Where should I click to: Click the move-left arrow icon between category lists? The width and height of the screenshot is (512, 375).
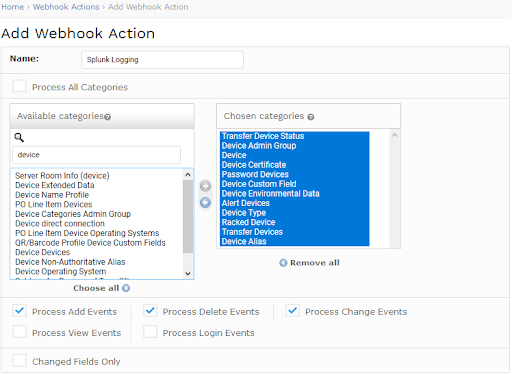[205, 202]
